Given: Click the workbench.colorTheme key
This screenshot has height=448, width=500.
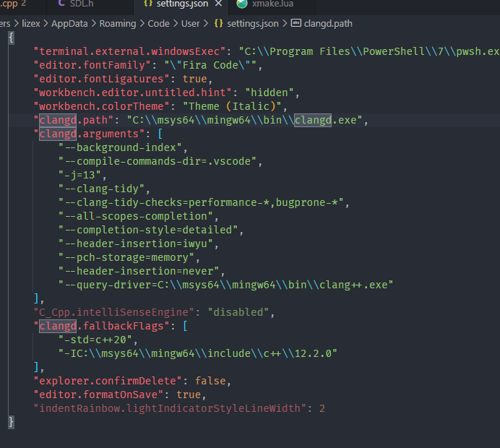Looking at the screenshot, I should coord(101,106).
